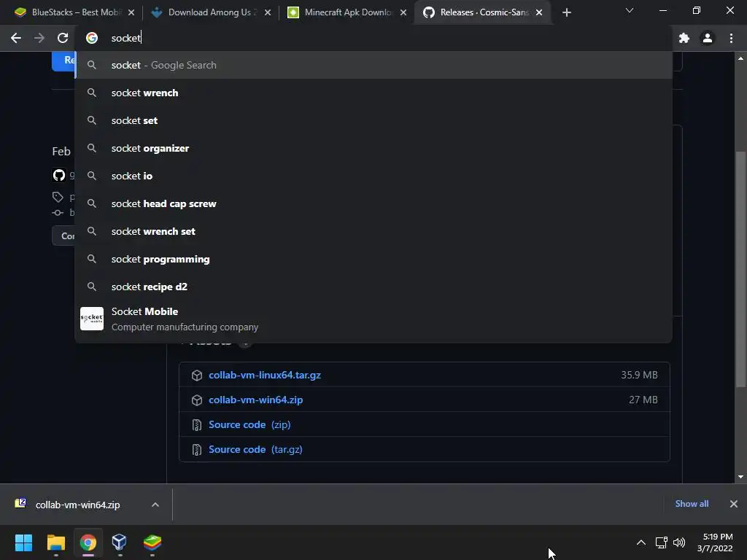Click the Google icon in the address bar
Image resolution: width=747 pixels, height=560 pixels.
click(x=92, y=38)
